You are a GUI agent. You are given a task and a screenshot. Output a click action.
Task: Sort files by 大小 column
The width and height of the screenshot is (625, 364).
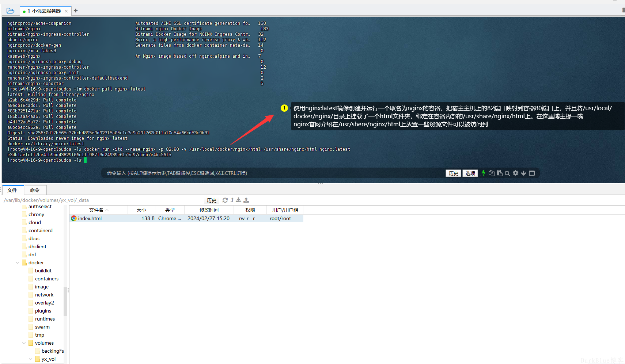(141, 210)
